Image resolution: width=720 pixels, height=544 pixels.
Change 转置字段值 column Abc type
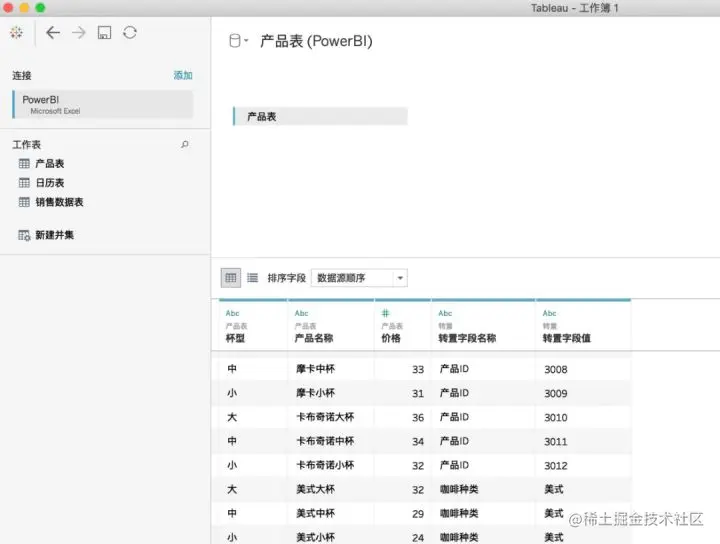[549, 313]
